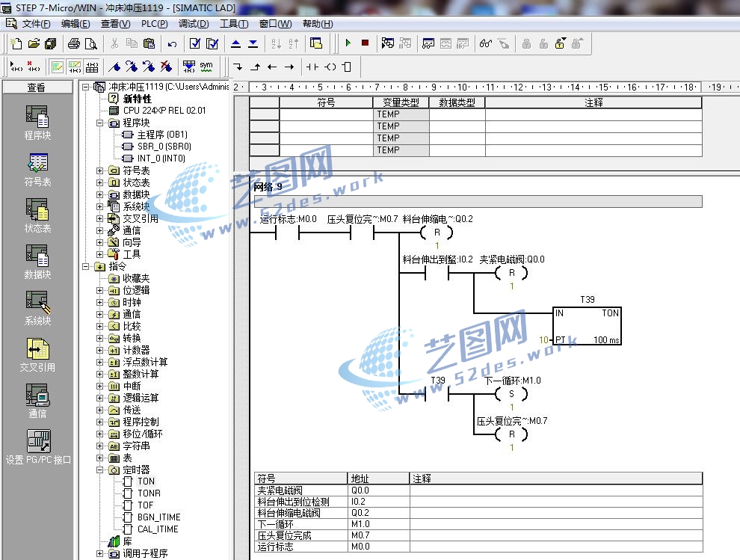
Task: Expand the 符号表 tree node
Action: [99, 170]
